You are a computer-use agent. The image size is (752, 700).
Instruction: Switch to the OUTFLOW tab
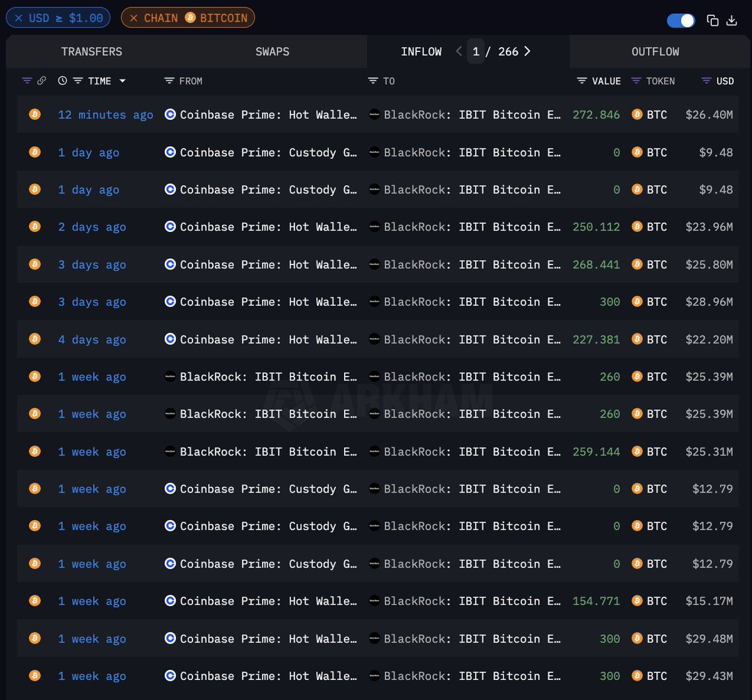655,51
